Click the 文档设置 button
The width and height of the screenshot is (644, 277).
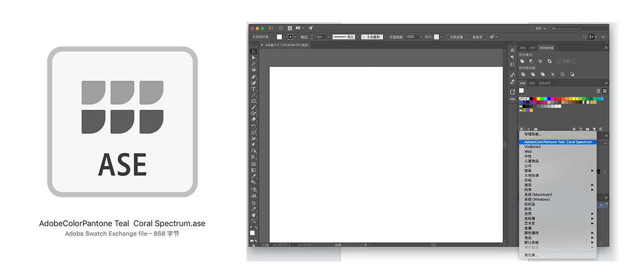456,37
